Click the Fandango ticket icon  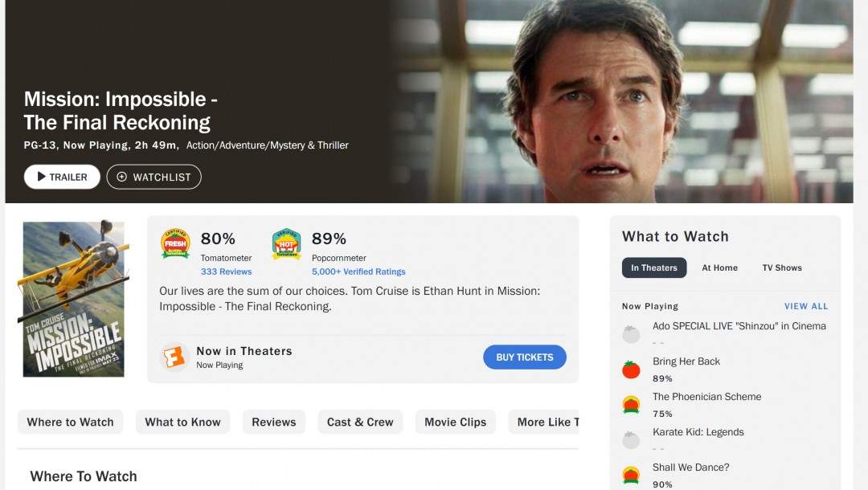coord(174,357)
